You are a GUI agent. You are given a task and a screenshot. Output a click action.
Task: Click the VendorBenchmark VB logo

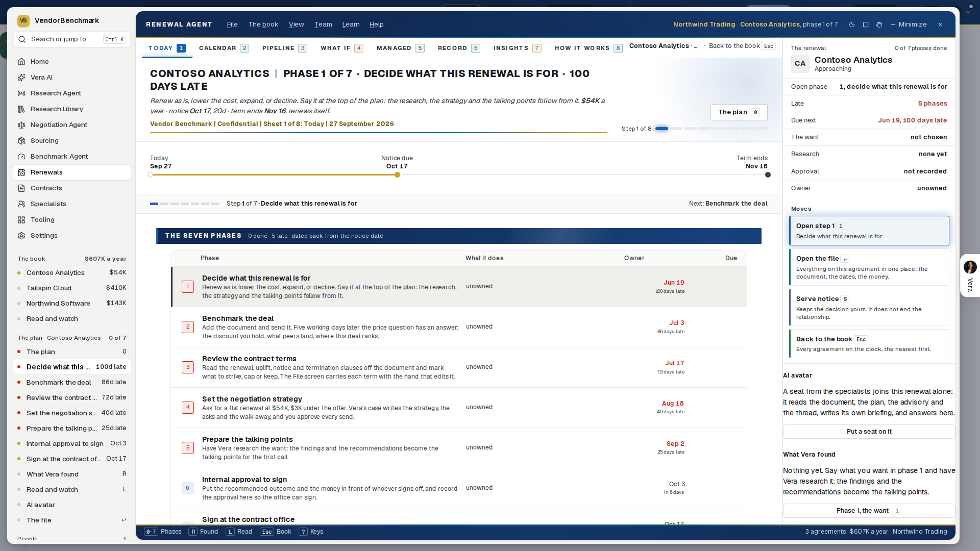[23, 20]
